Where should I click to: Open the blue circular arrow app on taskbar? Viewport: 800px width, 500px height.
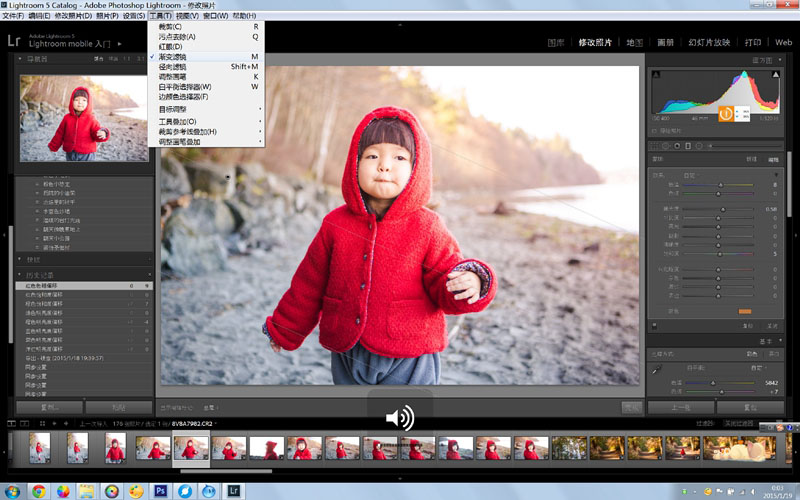tap(185, 491)
